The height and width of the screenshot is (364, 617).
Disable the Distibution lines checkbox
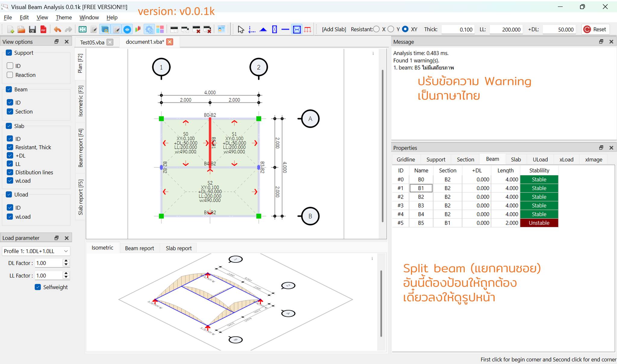10,172
